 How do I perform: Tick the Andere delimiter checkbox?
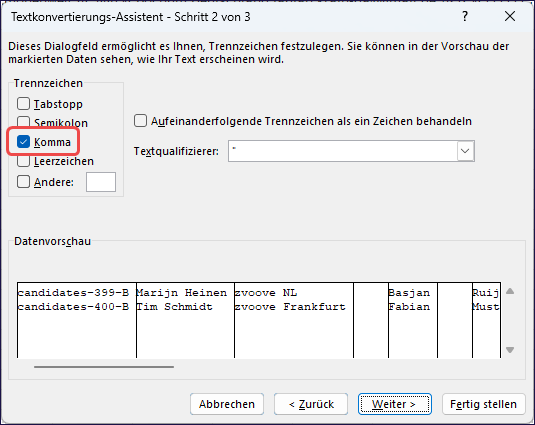coord(24,182)
